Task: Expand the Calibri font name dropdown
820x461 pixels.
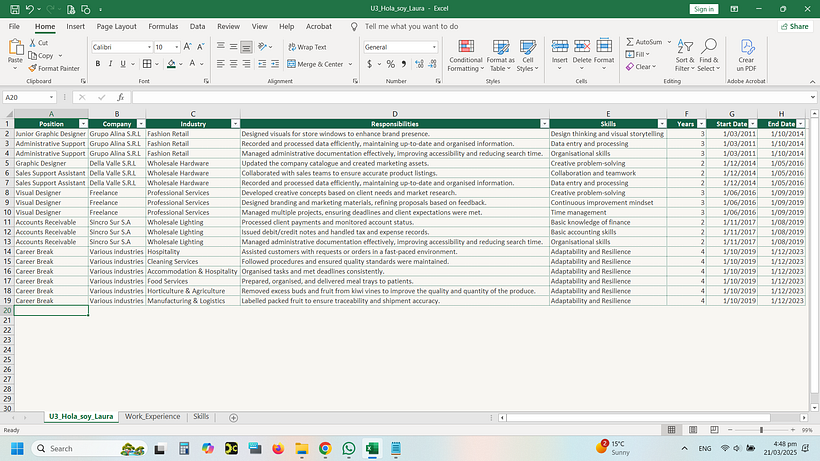Action: tap(147, 47)
